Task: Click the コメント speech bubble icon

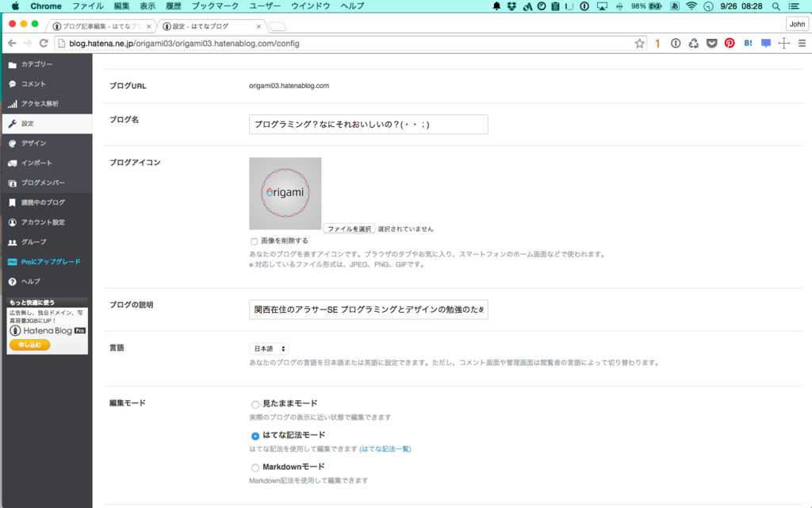Action: point(13,84)
